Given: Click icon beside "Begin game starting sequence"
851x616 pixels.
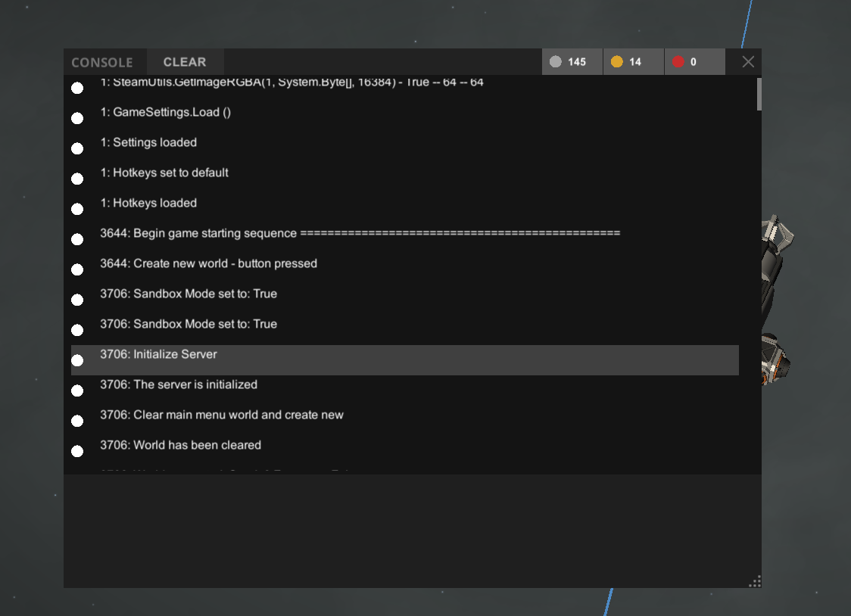Looking at the screenshot, I should click(77, 240).
